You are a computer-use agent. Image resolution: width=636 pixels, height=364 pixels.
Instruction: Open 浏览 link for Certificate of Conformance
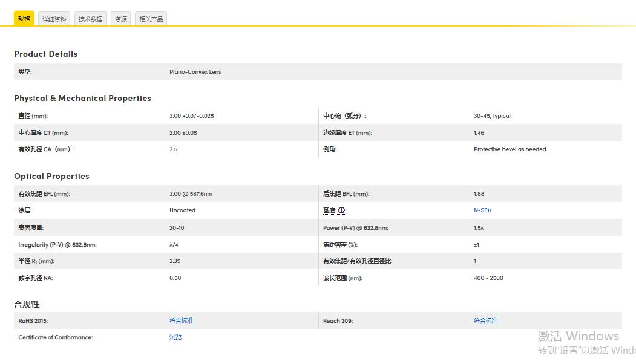click(175, 337)
